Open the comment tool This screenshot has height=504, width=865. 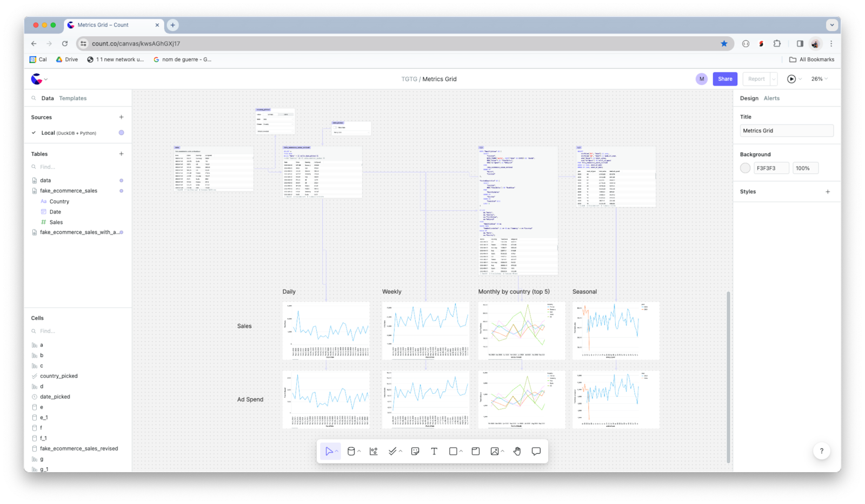pos(536,452)
